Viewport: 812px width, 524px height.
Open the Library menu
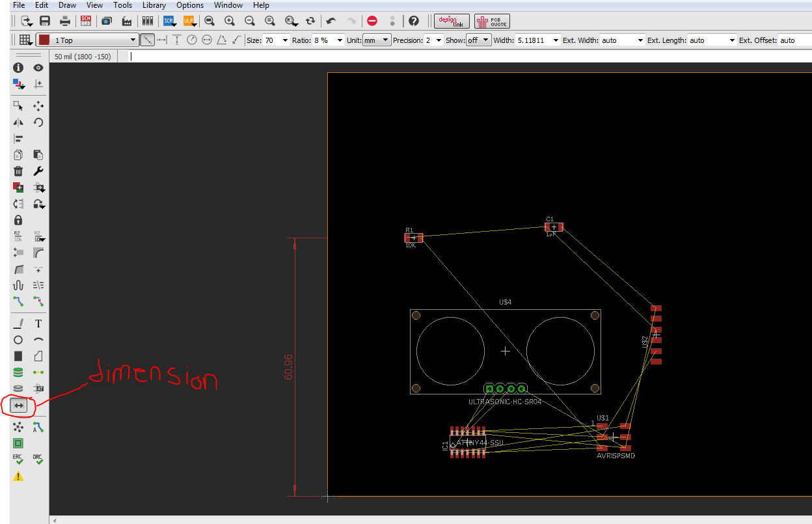(x=154, y=5)
